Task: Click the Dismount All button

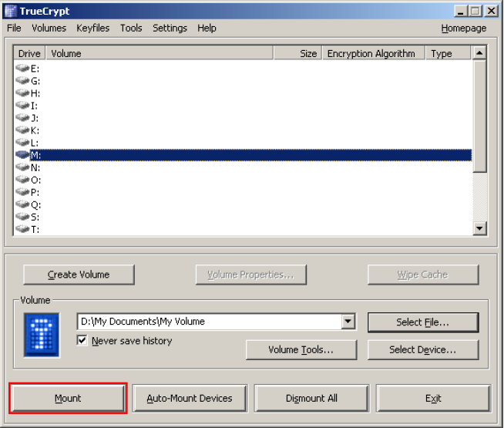Action: point(311,398)
